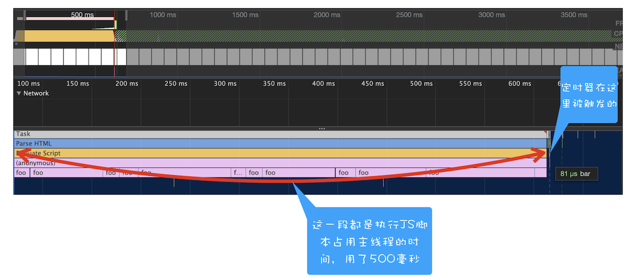Click the "81 μs bar" tooltip
This screenshot has height=280, width=644.
pos(576,174)
